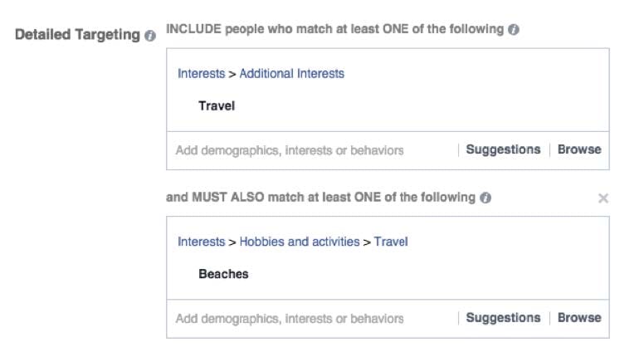Click the Interests breadcrumb in the INCLUDE box
644x352 pixels.
pyautogui.click(x=201, y=74)
